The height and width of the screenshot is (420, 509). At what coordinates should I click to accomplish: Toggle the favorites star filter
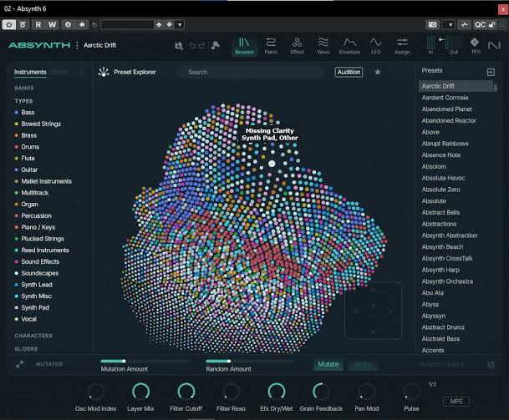click(378, 72)
